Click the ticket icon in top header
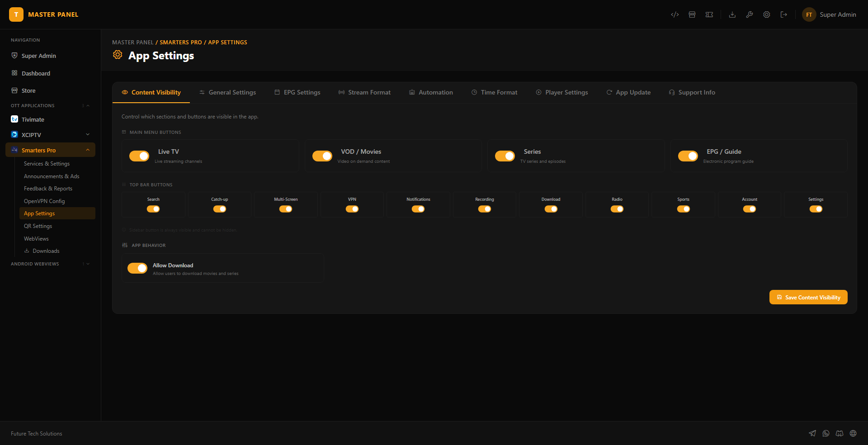The width and height of the screenshot is (868, 445). [709, 14]
